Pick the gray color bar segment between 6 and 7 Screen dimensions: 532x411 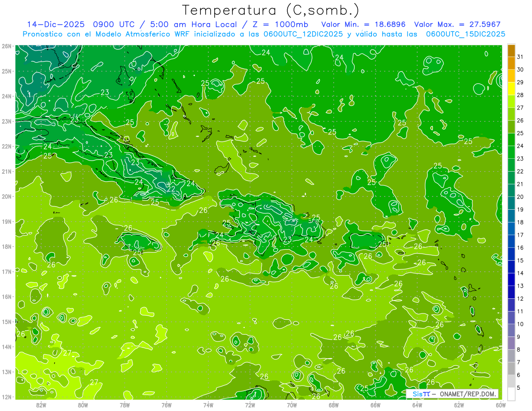(x=511, y=368)
